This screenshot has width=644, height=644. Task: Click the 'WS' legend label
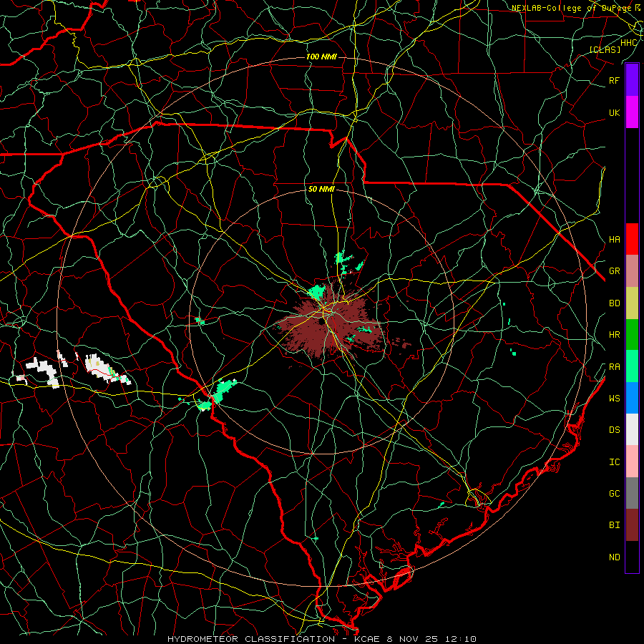614,399
